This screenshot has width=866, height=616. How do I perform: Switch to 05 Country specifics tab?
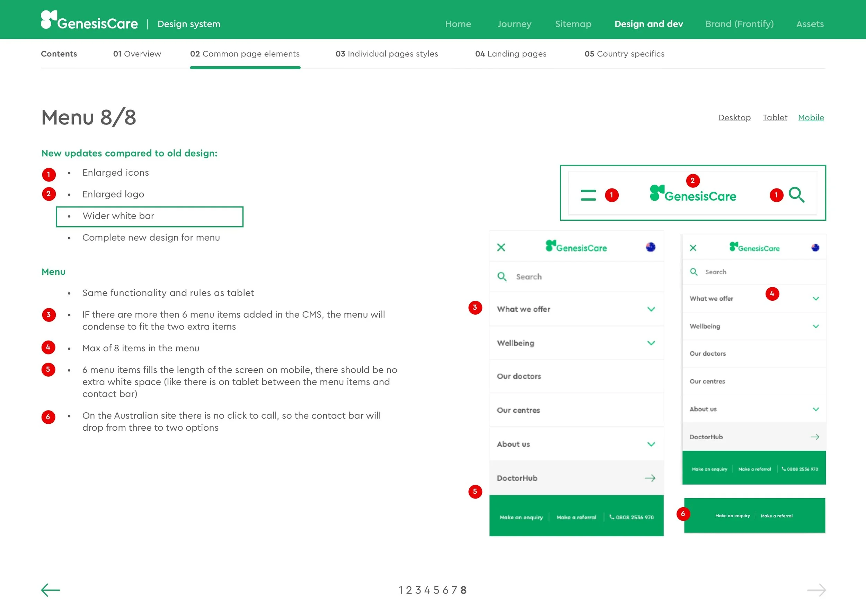pyautogui.click(x=624, y=54)
